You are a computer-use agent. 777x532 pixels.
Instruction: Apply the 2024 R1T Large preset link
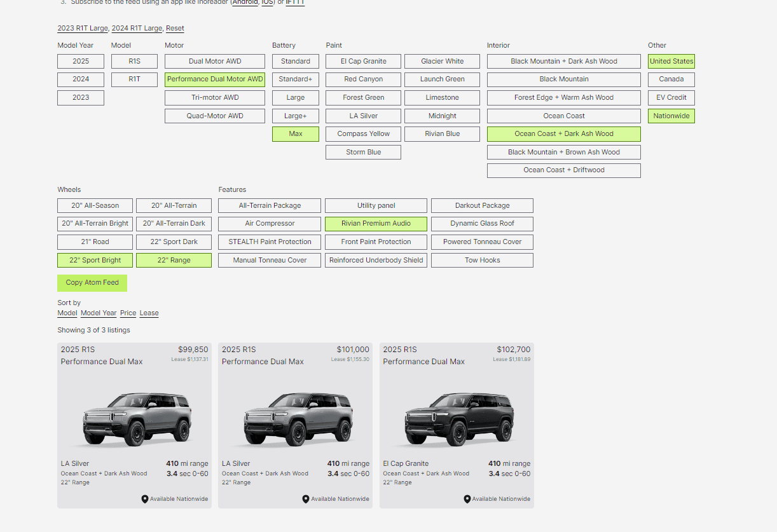click(137, 29)
